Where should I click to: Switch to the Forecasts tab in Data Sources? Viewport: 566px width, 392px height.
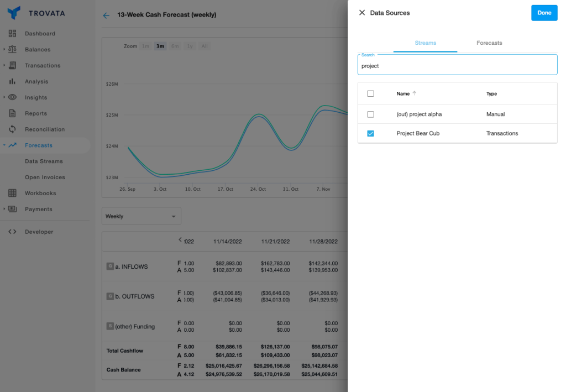click(x=489, y=43)
